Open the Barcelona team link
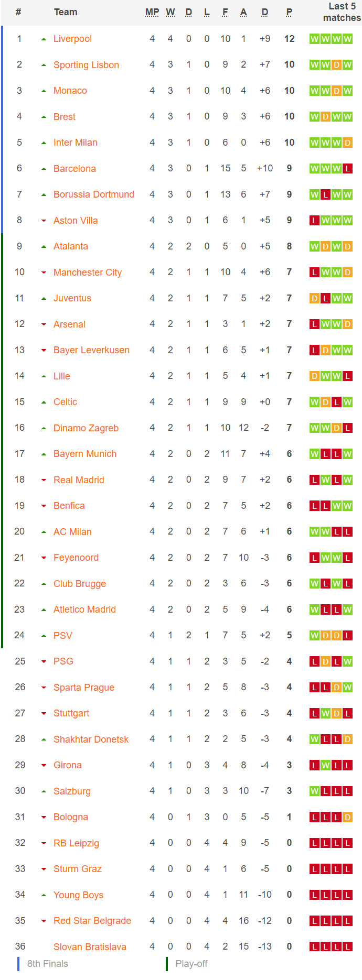 click(x=74, y=169)
